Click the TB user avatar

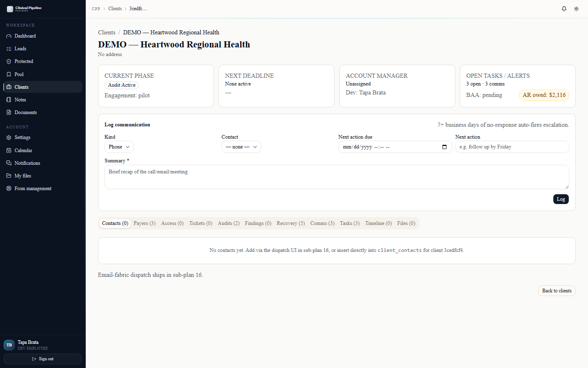(9, 345)
